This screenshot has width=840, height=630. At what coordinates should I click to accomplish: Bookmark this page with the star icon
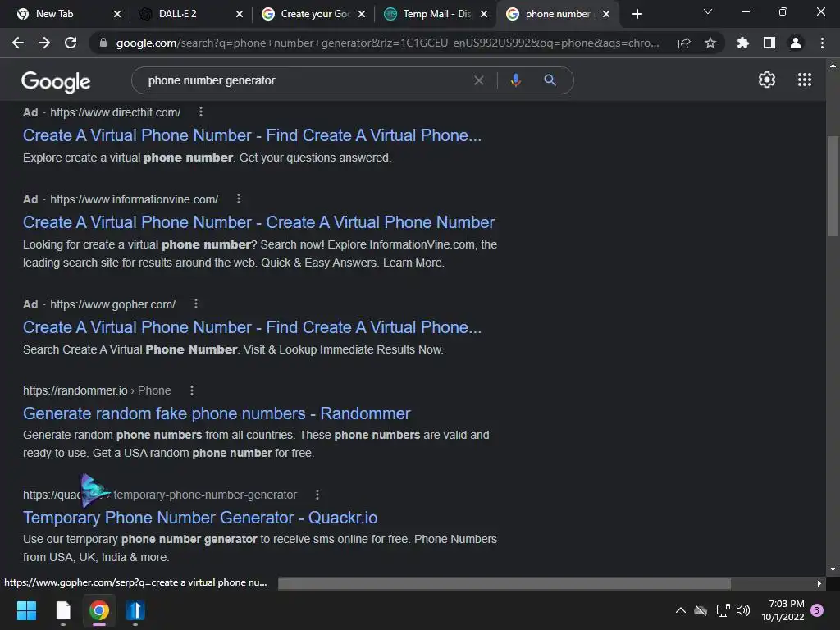[710, 43]
